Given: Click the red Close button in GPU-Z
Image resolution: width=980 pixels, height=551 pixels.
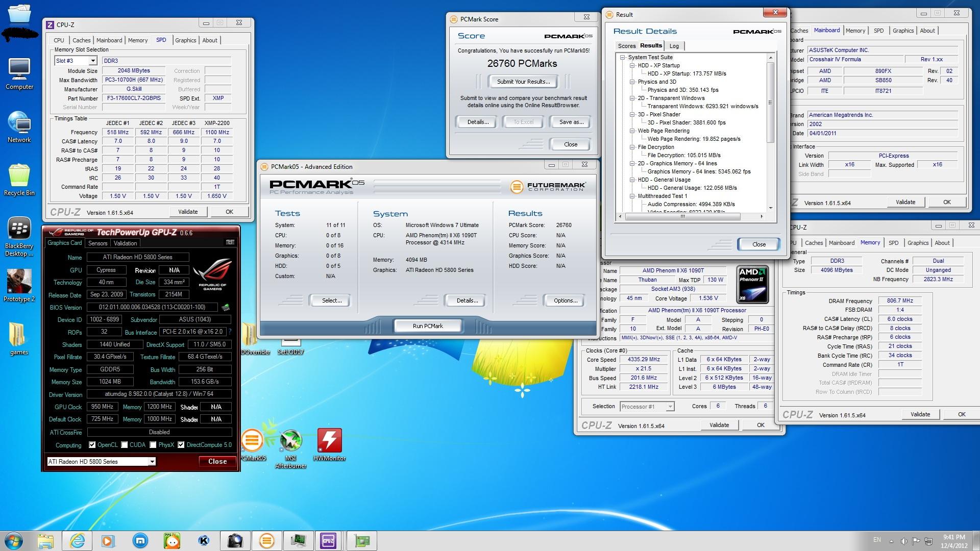Looking at the screenshot, I should point(217,461).
